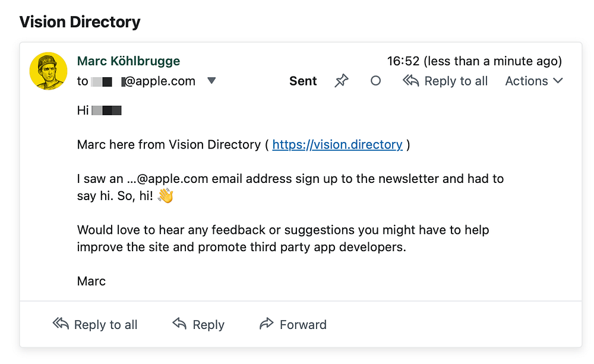Expand recipient details triangle next to @apple.com
This screenshot has width=594, height=364.
click(211, 81)
